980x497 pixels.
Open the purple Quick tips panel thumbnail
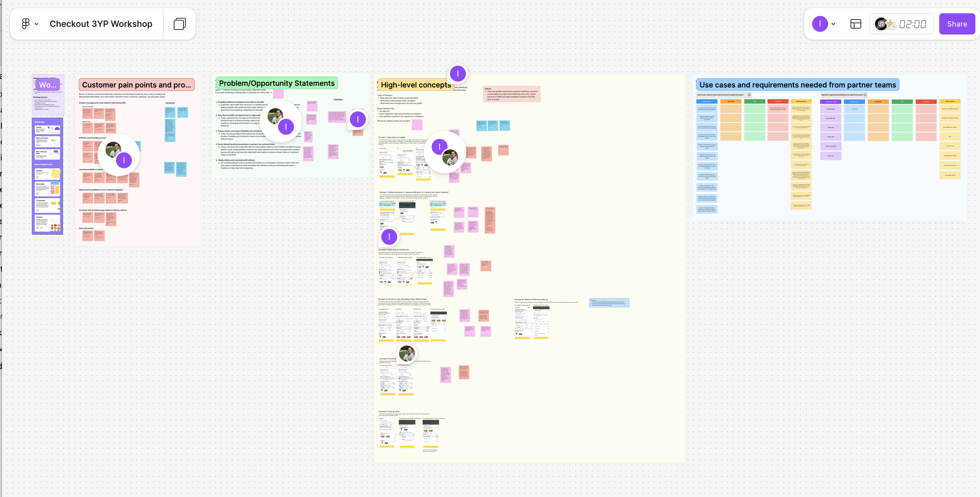coord(47,176)
